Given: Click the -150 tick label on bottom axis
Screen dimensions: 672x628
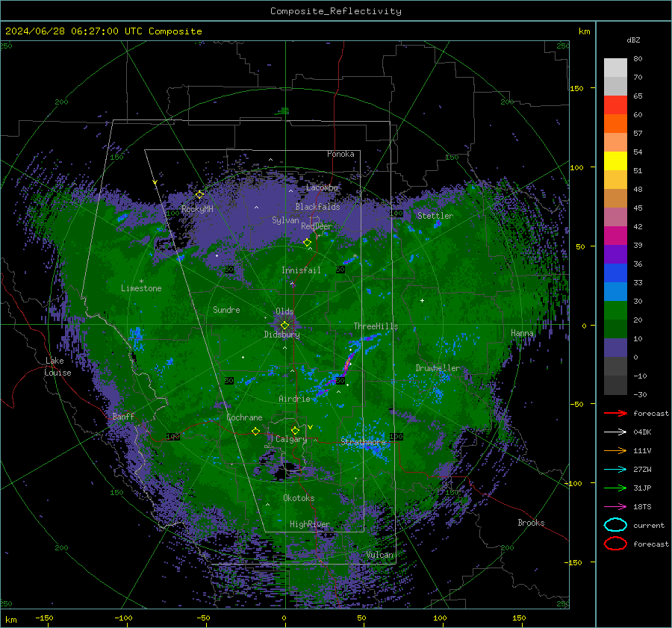Looking at the screenshot, I should click(x=44, y=618).
